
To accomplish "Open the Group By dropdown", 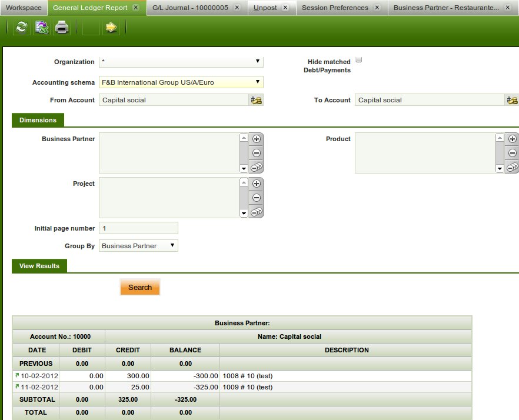I will [x=138, y=246].
